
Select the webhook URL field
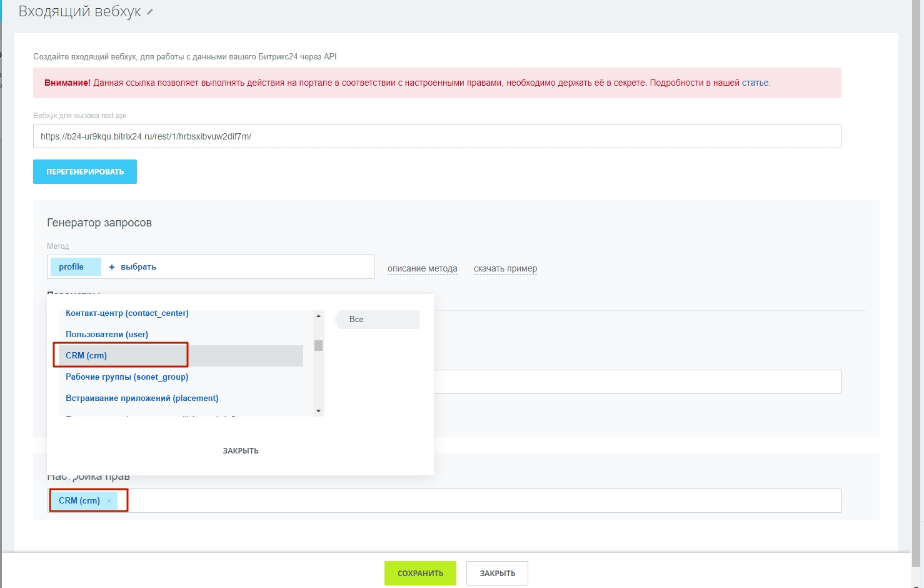click(x=437, y=136)
